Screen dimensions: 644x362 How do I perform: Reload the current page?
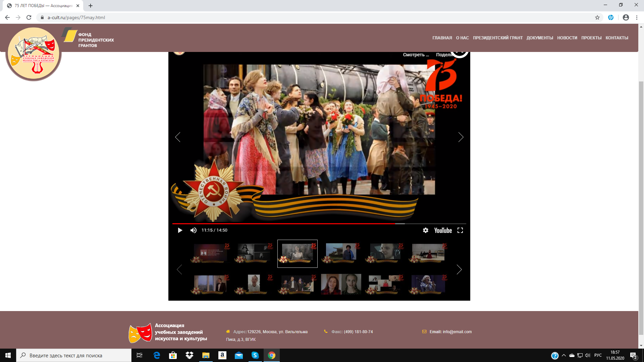[x=29, y=17]
